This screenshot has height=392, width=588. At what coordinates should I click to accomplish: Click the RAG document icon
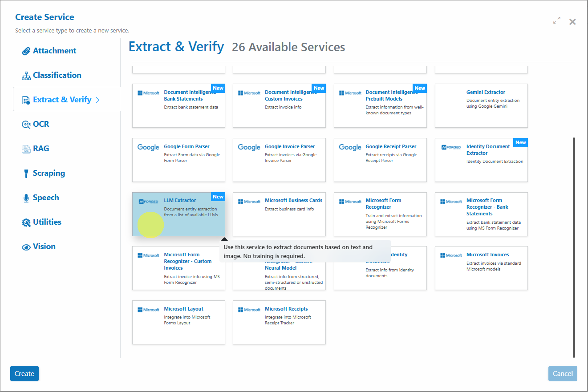point(26,149)
